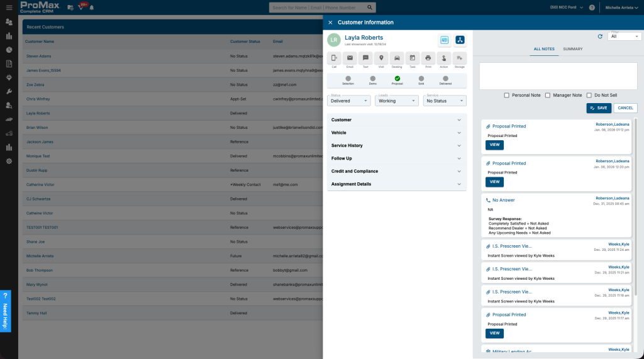Enable the Manager Note checkbox
Screen dimensions: 644x359
click(x=548, y=96)
